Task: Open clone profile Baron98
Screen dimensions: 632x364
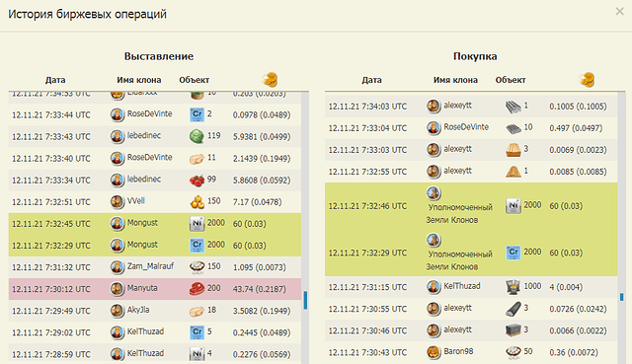Action: click(x=458, y=351)
